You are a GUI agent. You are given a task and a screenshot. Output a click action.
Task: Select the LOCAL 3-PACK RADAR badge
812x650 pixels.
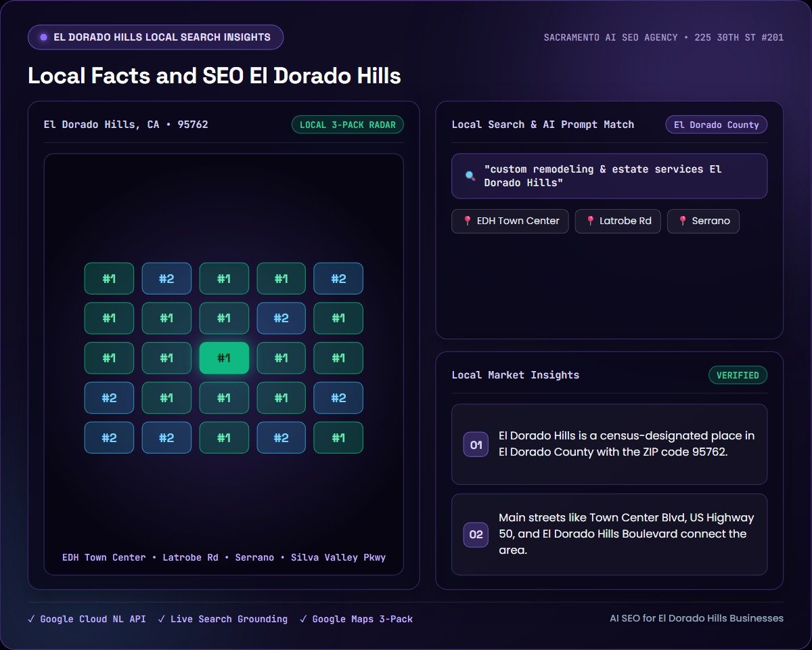pos(348,125)
